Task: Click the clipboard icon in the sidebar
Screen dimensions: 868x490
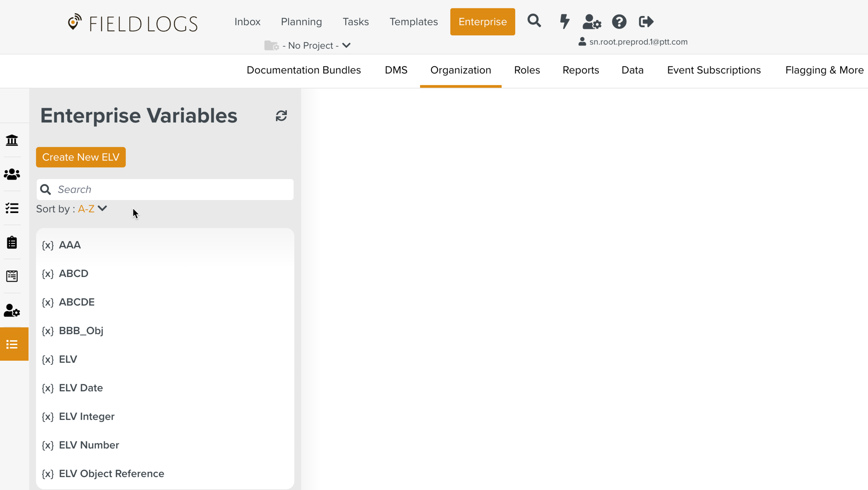Action: coord(12,242)
